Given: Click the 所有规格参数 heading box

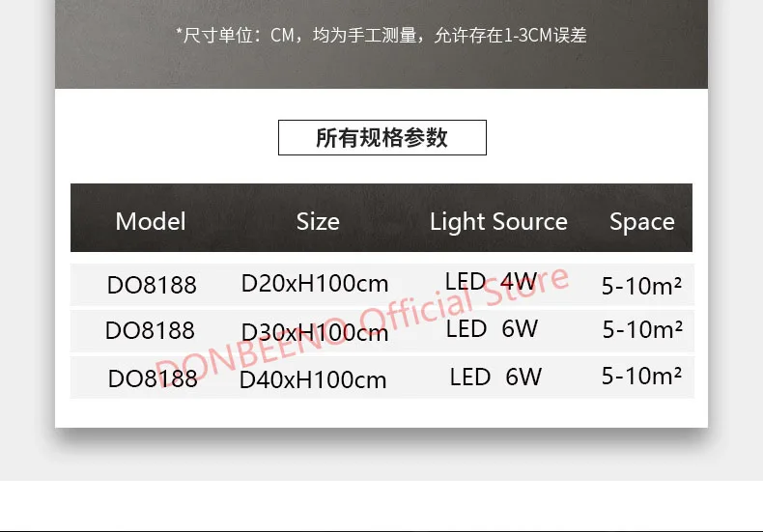Looking at the screenshot, I should pos(381,137).
